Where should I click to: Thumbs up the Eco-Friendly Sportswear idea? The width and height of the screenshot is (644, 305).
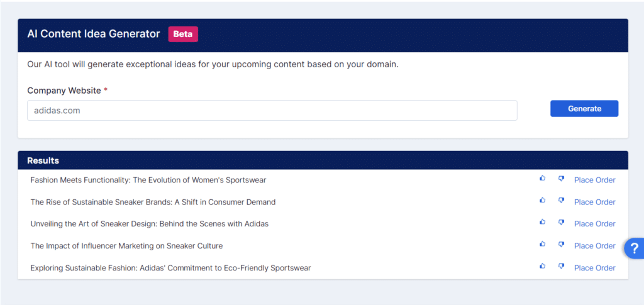543,266
